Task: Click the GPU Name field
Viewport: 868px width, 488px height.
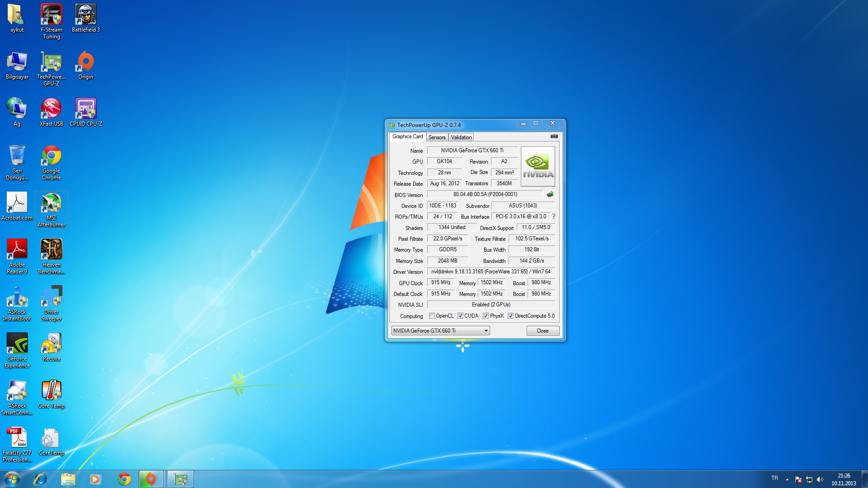Action: [472, 150]
